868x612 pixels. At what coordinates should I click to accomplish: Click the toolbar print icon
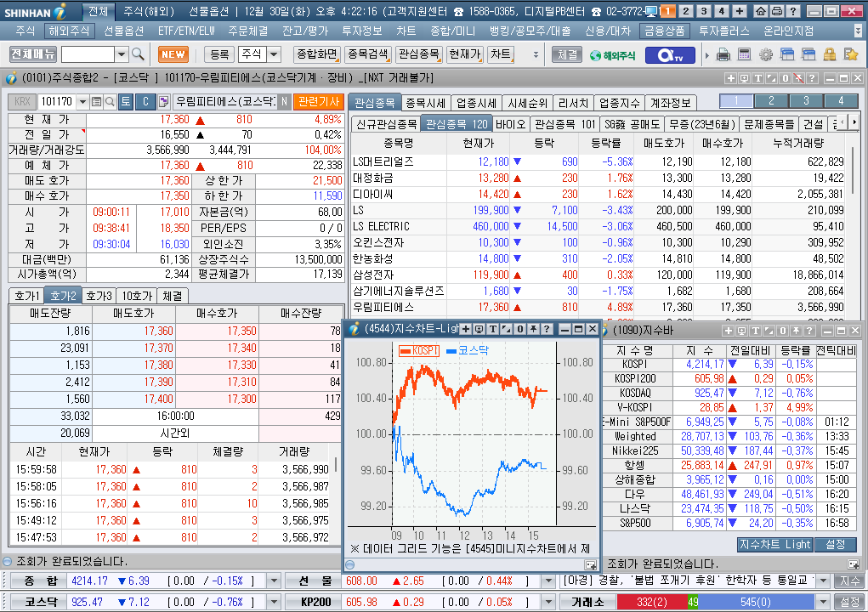[x=723, y=54]
